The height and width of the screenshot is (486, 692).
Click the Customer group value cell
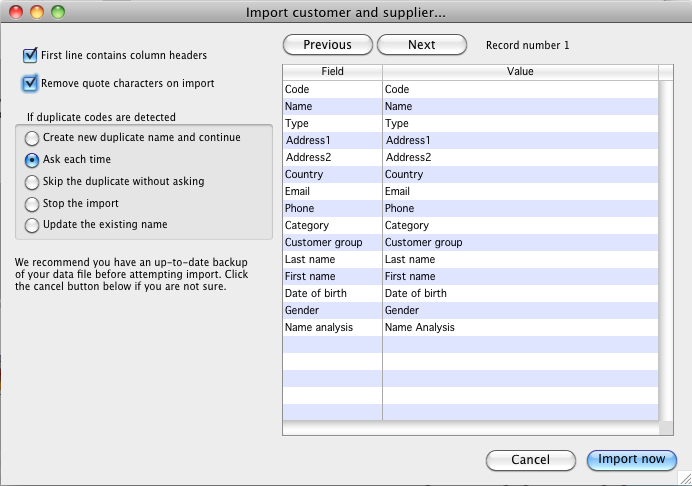click(x=520, y=242)
